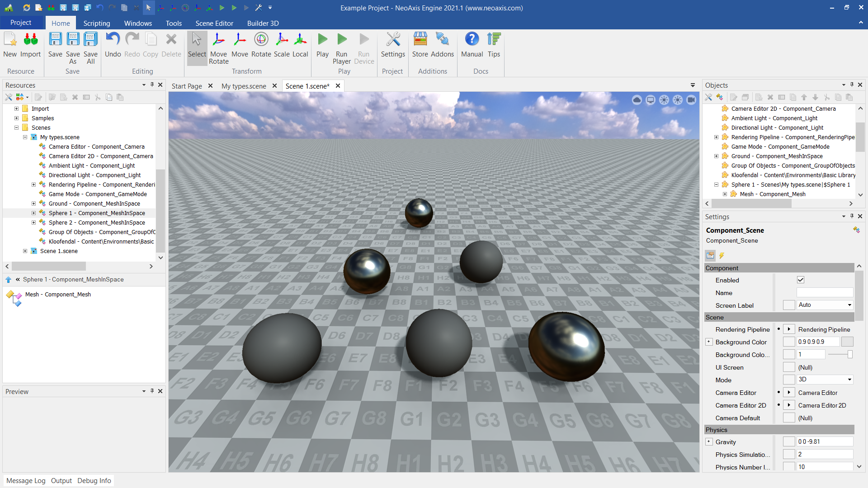Screen dimensions: 868x488
Task: Open project Settings icon
Action: coord(392,45)
